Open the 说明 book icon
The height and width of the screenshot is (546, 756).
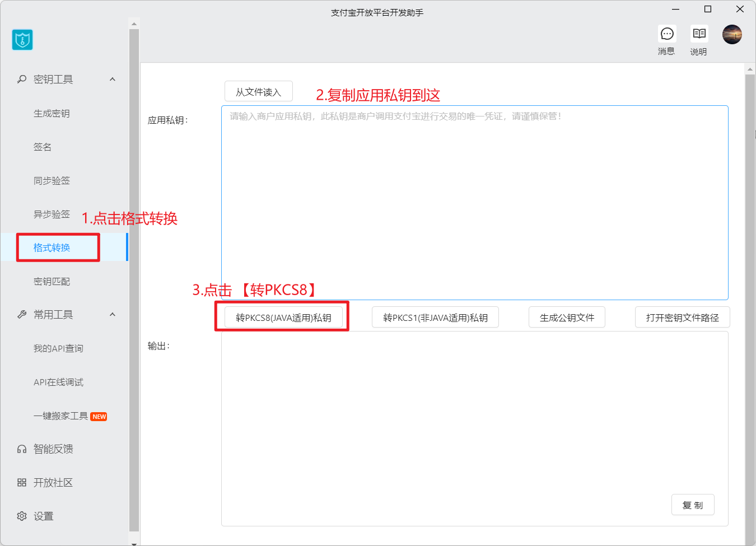pos(699,34)
